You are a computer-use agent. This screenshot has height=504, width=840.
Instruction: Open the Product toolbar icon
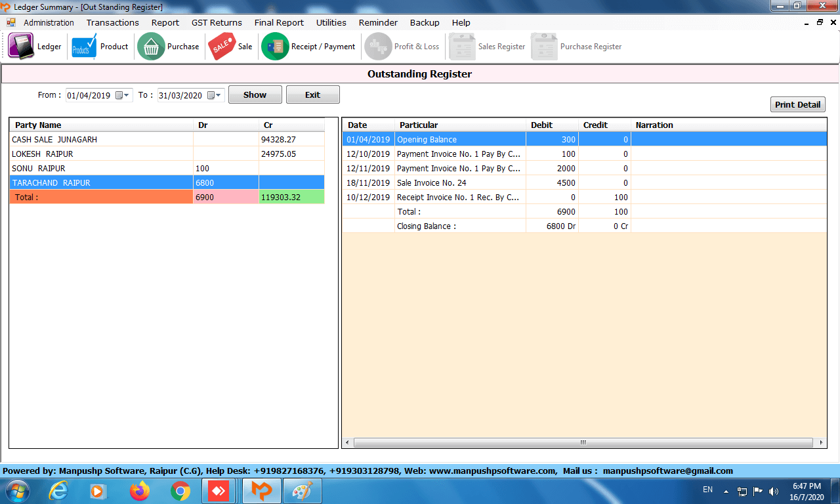pyautogui.click(x=84, y=47)
